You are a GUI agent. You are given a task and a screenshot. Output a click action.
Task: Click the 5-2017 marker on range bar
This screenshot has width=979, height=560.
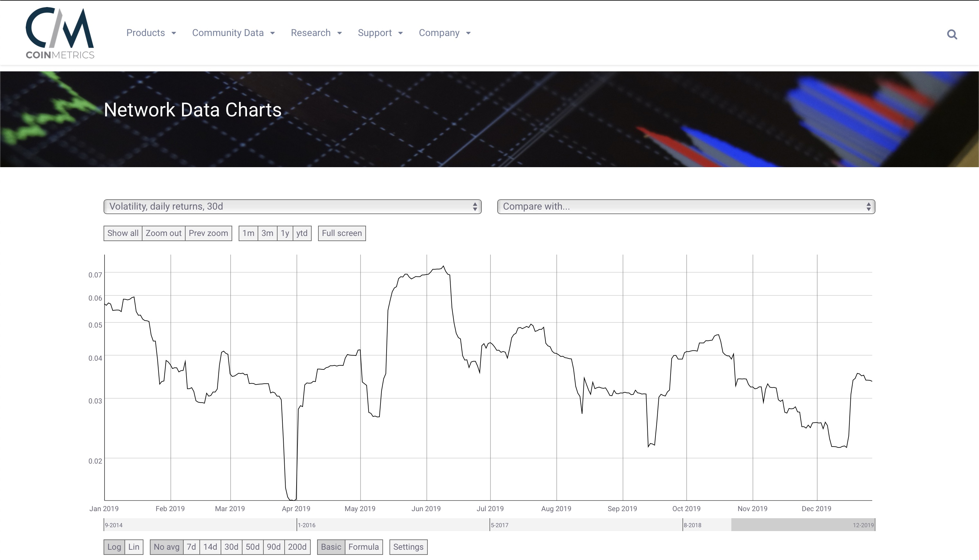coord(499,525)
